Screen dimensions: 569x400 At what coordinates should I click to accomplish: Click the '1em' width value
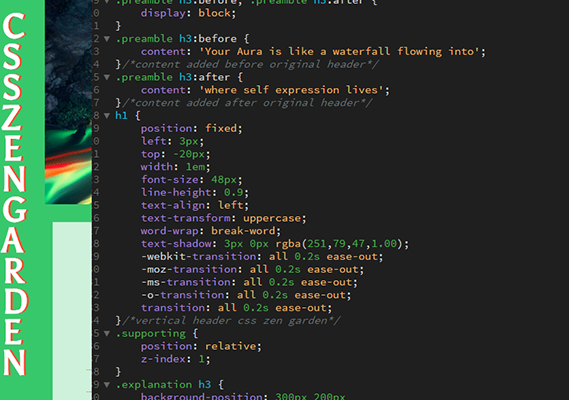pyautogui.click(x=195, y=167)
